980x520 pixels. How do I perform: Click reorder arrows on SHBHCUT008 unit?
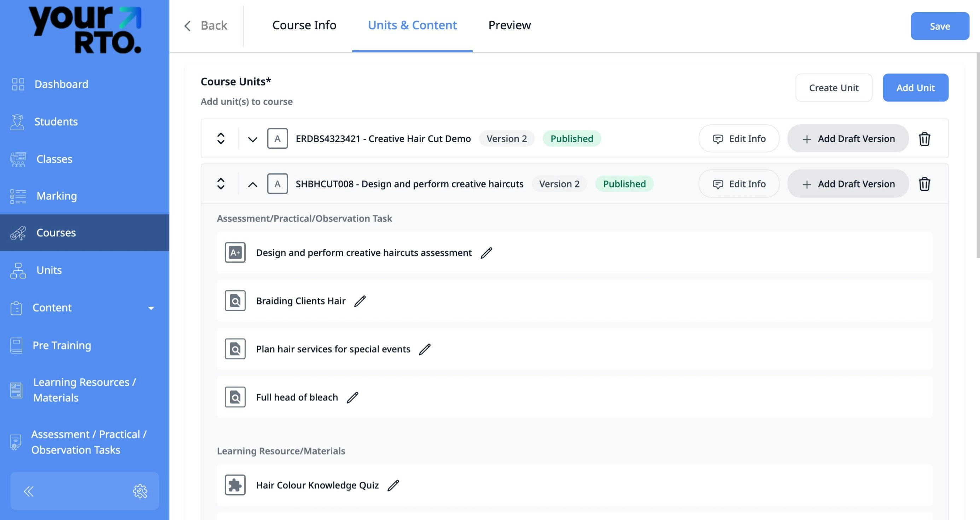tap(221, 184)
